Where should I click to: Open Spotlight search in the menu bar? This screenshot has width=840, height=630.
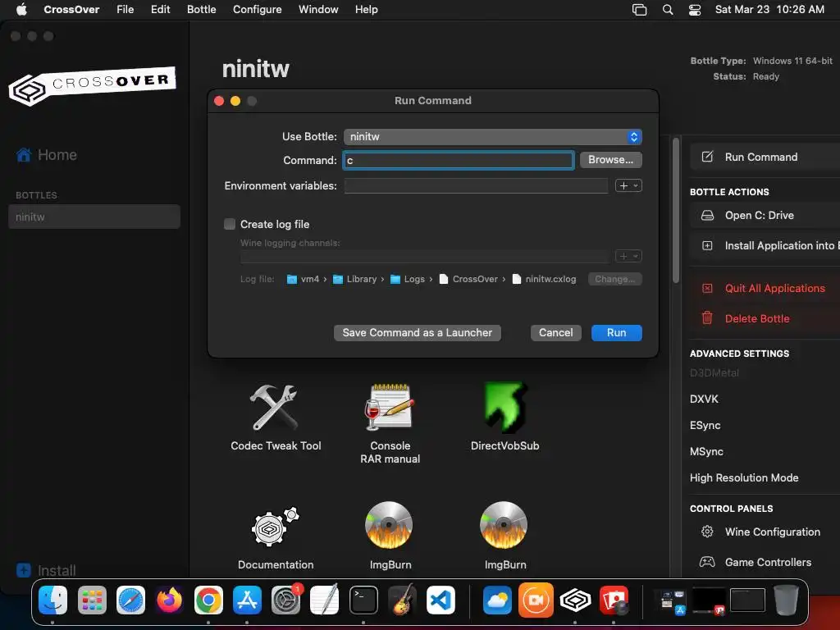click(x=668, y=10)
